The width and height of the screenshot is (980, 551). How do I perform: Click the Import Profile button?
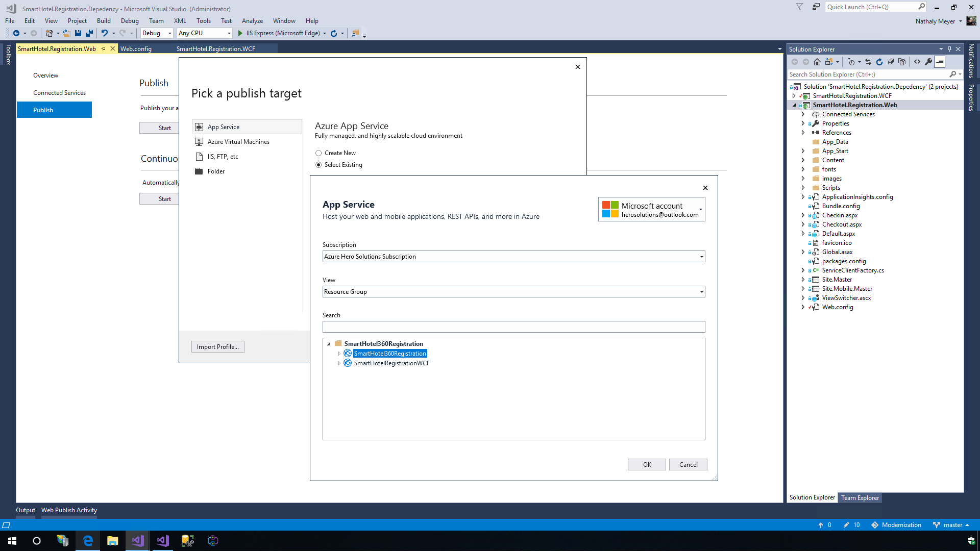pos(217,347)
